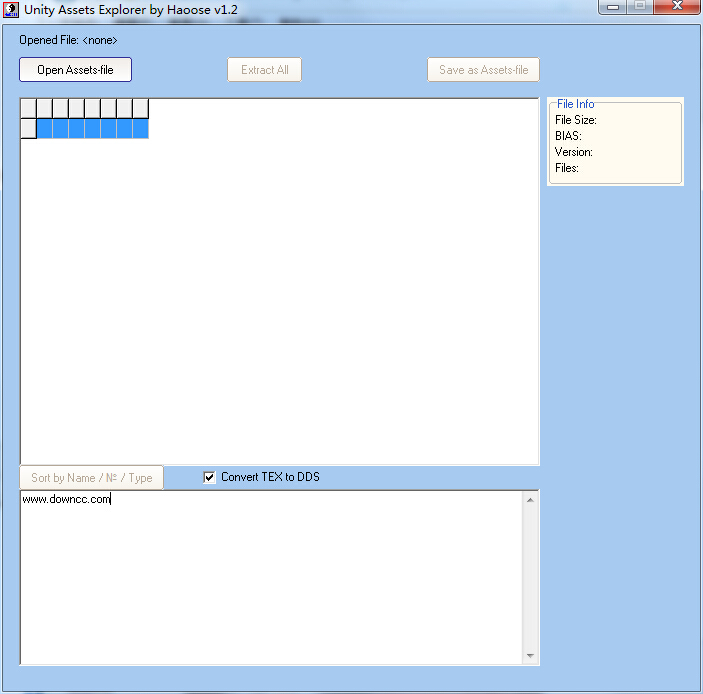Click the log scrollbar down arrow

530,655
